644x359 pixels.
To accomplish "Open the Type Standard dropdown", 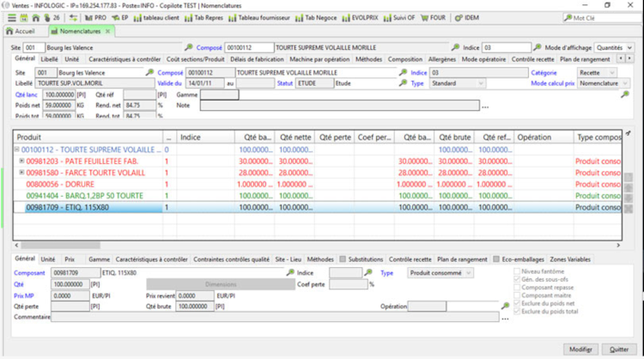I will coord(457,83).
